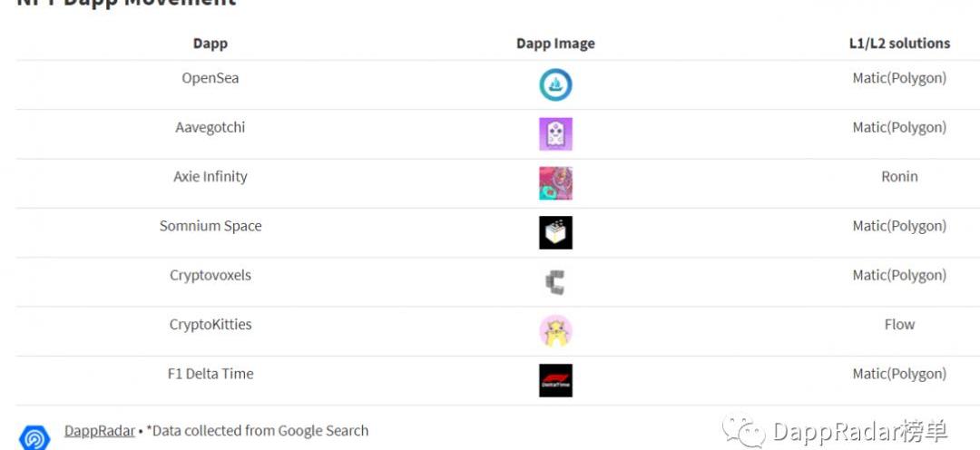Viewport: 980px width, 450px height.
Task: Click the F1 Delta Time logo
Action: (x=555, y=380)
